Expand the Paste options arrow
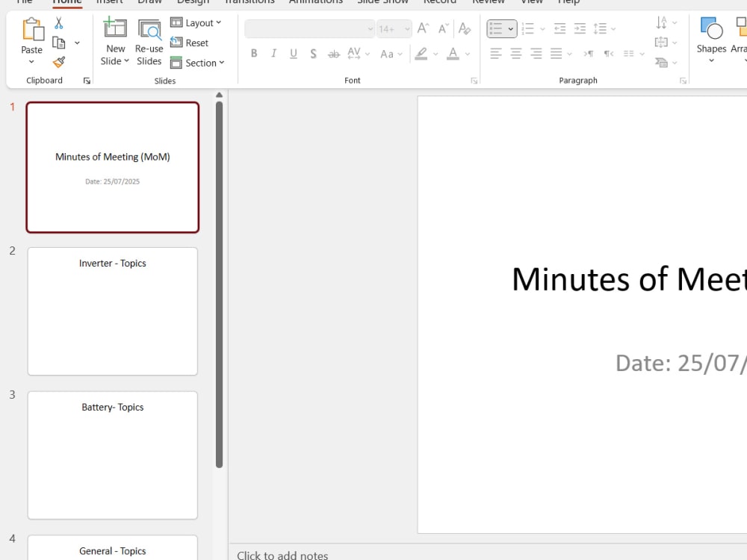This screenshot has width=747, height=560. (x=31, y=62)
